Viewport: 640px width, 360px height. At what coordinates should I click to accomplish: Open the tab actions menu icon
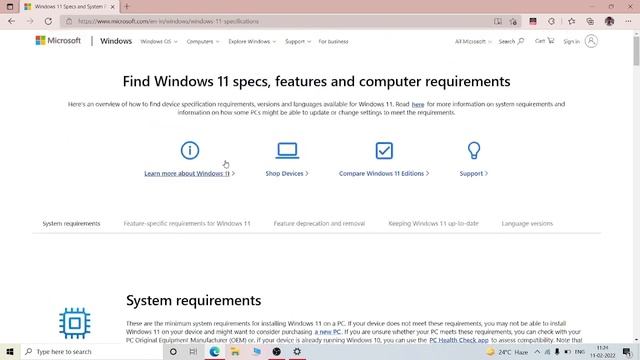(x=10, y=7)
